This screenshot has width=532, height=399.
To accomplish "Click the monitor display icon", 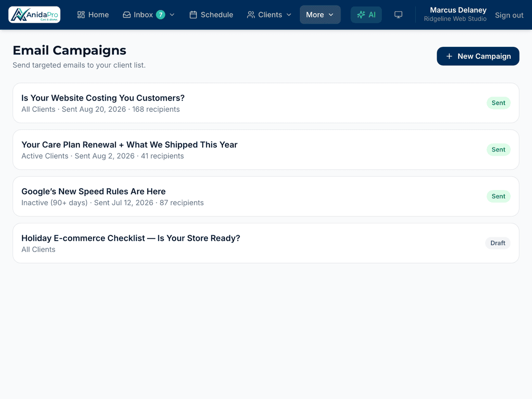I will pyautogui.click(x=399, y=14).
